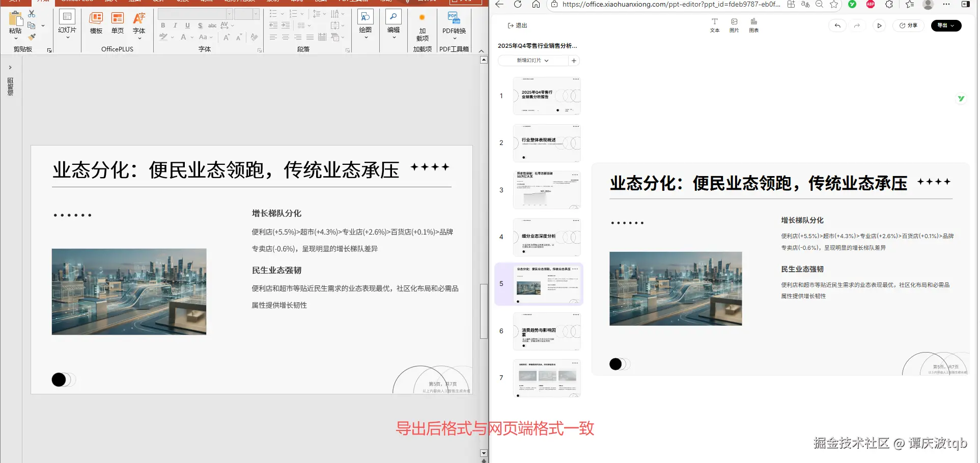The width and height of the screenshot is (980, 463).
Task: Expand the 字体 OfficePLUS dropdown
Action: (x=139, y=38)
